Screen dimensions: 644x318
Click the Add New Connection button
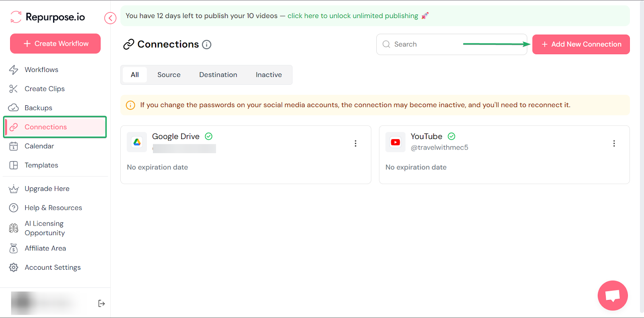coord(581,44)
